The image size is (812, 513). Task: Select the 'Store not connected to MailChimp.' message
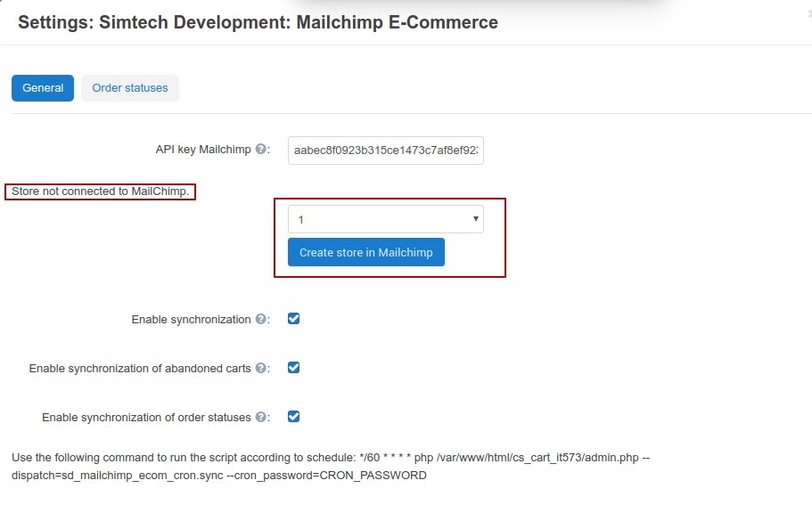(x=101, y=191)
